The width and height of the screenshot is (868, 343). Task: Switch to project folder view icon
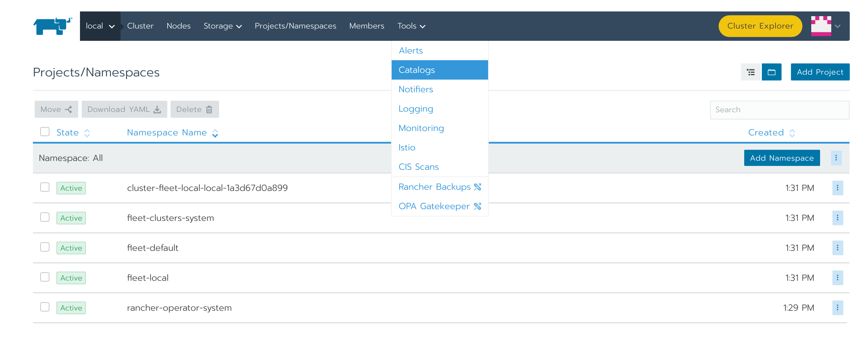click(771, 72)
